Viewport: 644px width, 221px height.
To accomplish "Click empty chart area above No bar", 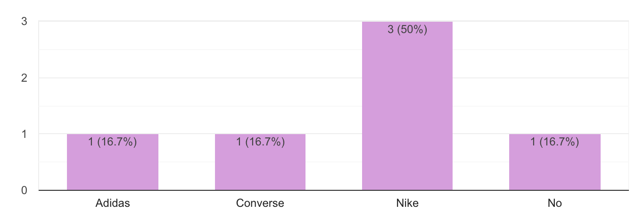I will pos(555,78).
